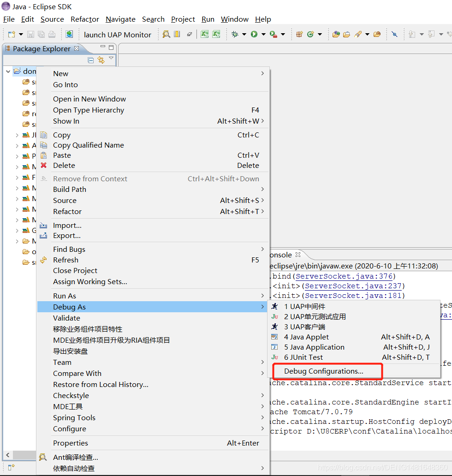The height and width of the screenshot is (476, 452).
Task: Click the Save All toolbar icon
Action: point(42,34)
